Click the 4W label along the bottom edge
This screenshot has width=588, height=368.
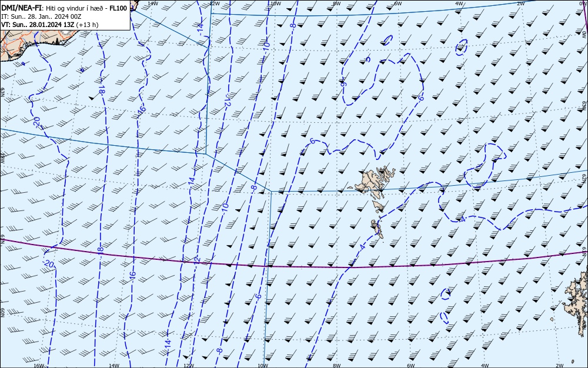point(485,366)
